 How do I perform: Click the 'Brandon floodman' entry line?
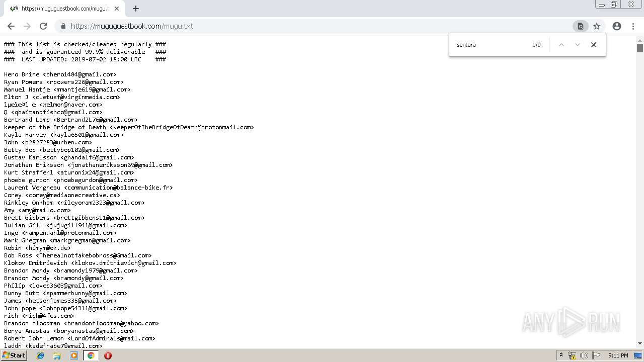point(82,323)
